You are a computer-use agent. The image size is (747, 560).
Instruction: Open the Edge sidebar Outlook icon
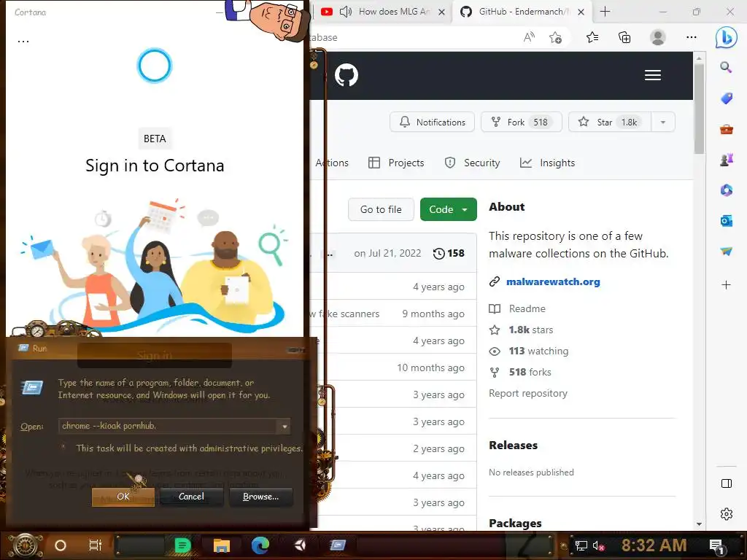[726, 221]
